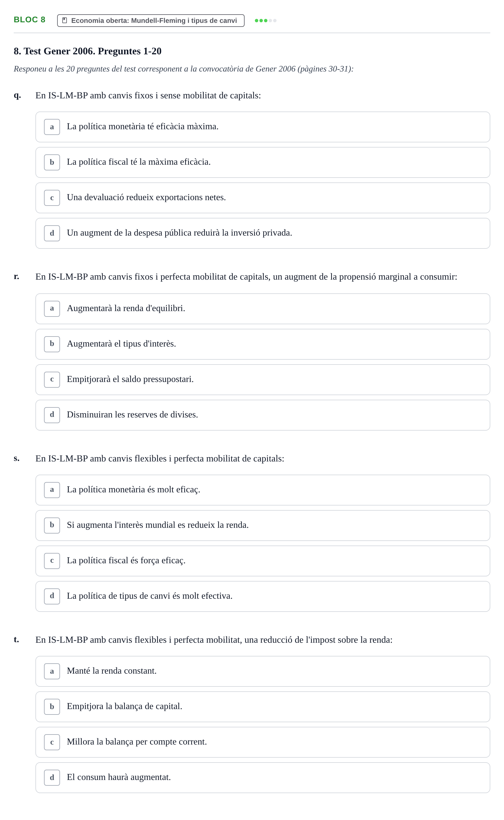Click the green difficulty dots indicator
The width and height of the screenshot is (504, 820).
(265, 21)
